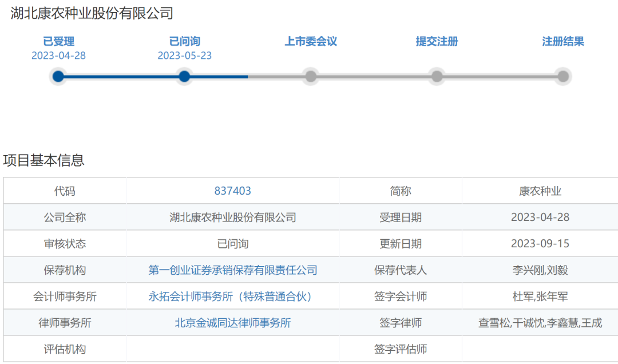Viewport: 618px width, 364px height.
Task: Click the 项目基本信息 section heading
Action: 43,160
